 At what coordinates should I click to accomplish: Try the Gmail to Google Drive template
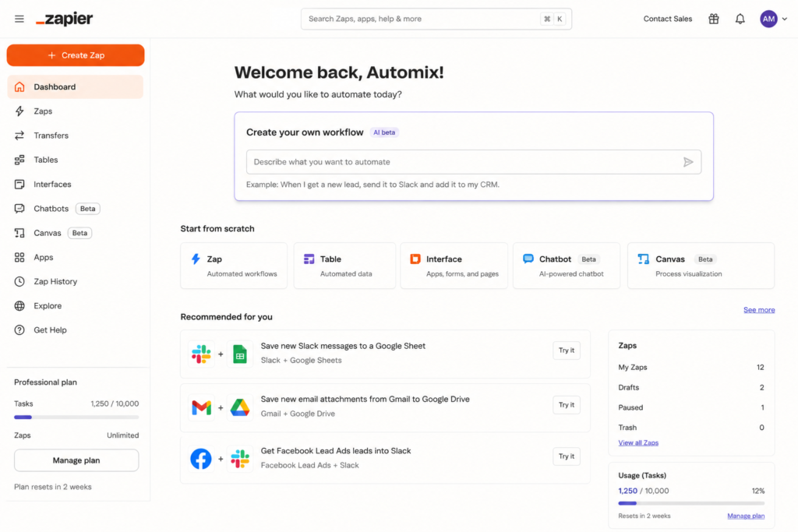coord(567,405)
